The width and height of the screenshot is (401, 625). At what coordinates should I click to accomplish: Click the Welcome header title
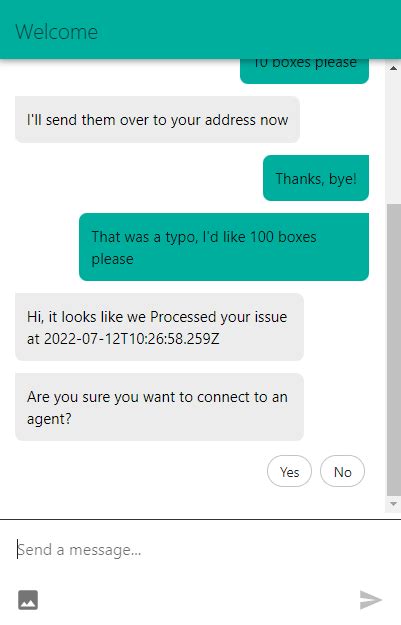click(x=57, y=32)
